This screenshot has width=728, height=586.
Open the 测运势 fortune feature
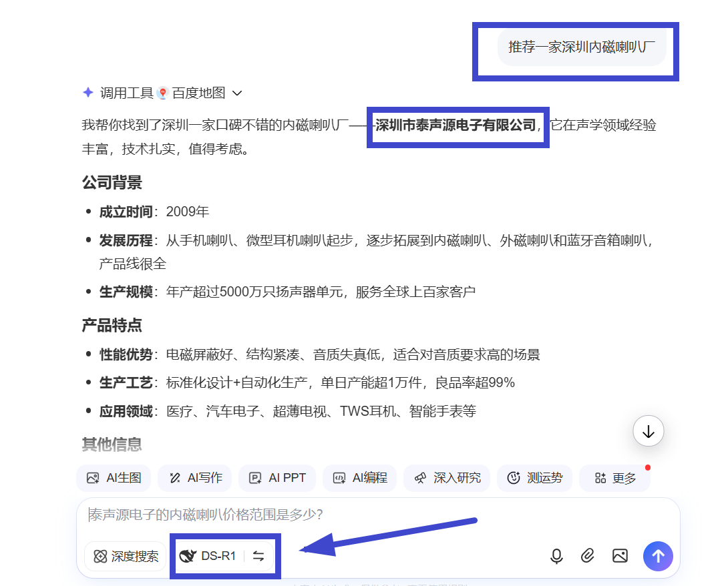534,478
